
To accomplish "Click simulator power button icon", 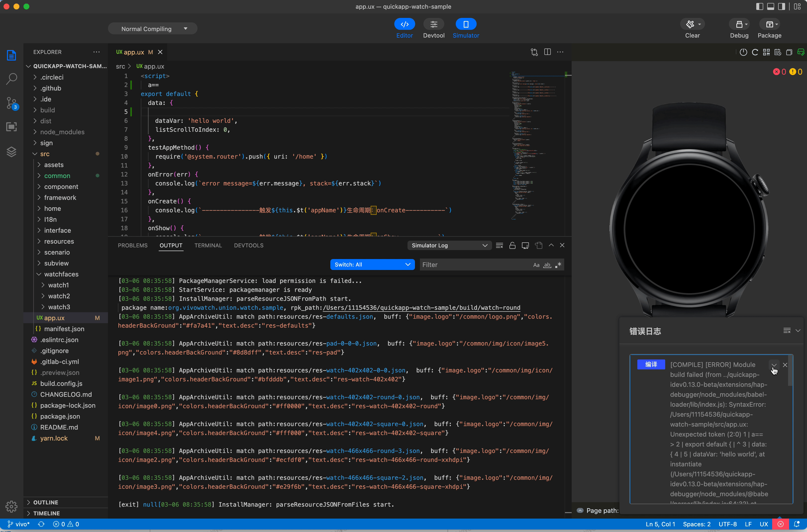I will [744, 52].
